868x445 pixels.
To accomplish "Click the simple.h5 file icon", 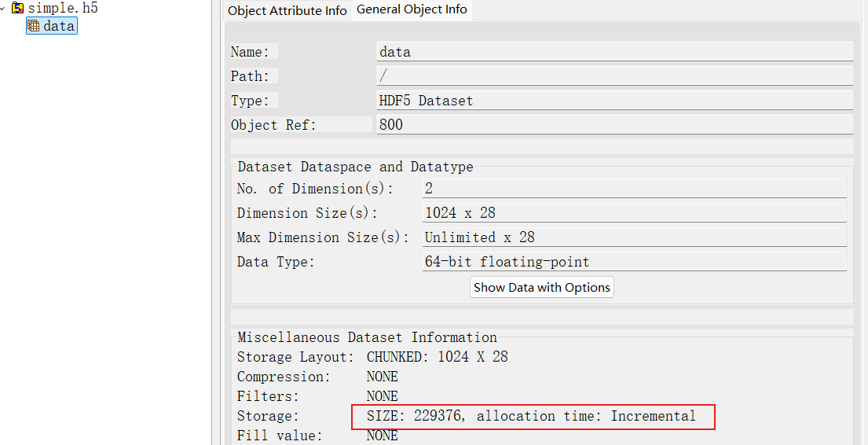I will (18, 9).
